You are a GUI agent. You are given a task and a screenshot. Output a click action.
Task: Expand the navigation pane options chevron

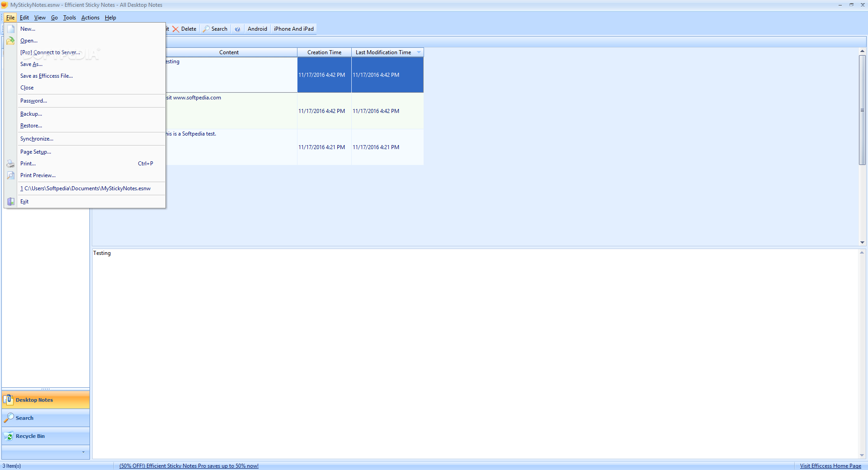click(83, 452)
